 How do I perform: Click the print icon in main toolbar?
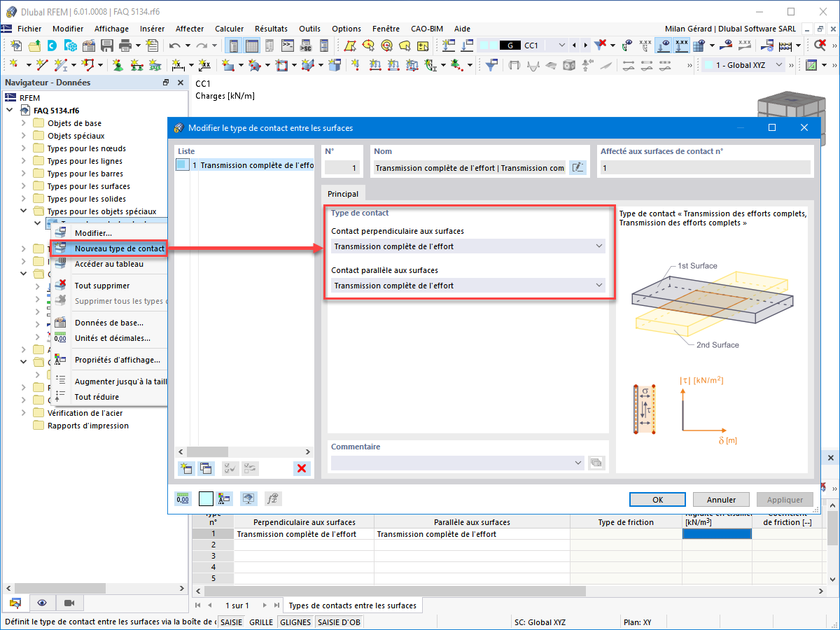(125, 45)
